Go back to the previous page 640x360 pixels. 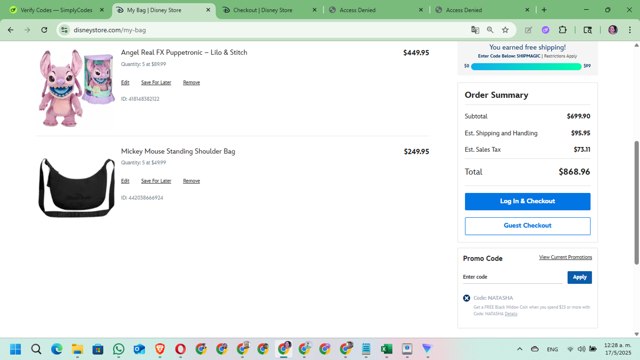pyautogui.click(x=11, y=30)
